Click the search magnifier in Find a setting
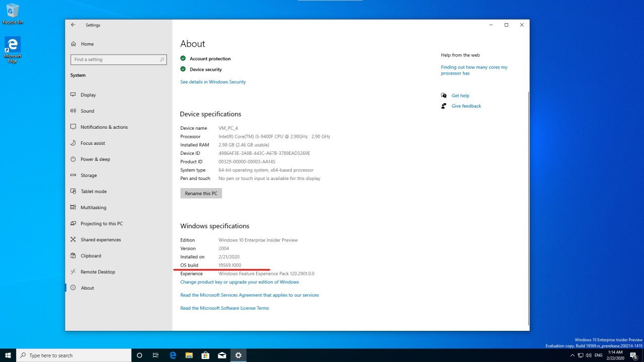Image resolution: width=644 pixels, height=362 pixels. pos(162,59)
